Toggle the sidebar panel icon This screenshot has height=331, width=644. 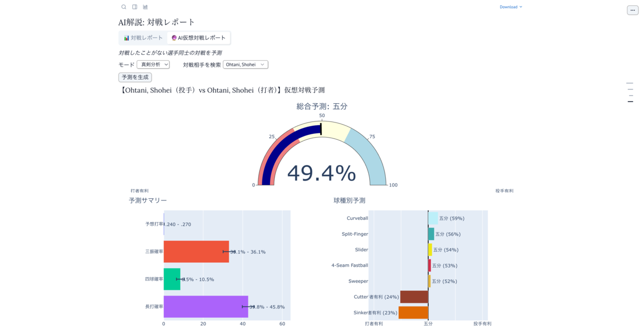135,7
